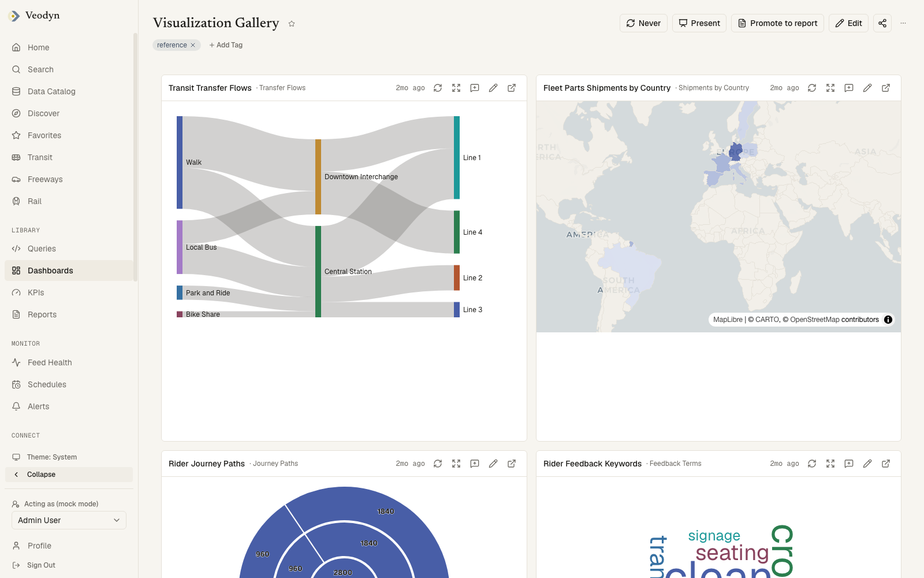Go to Home in sidebar
The height and width of the screenshot is (578, 924).
click(x=69, y=47)
